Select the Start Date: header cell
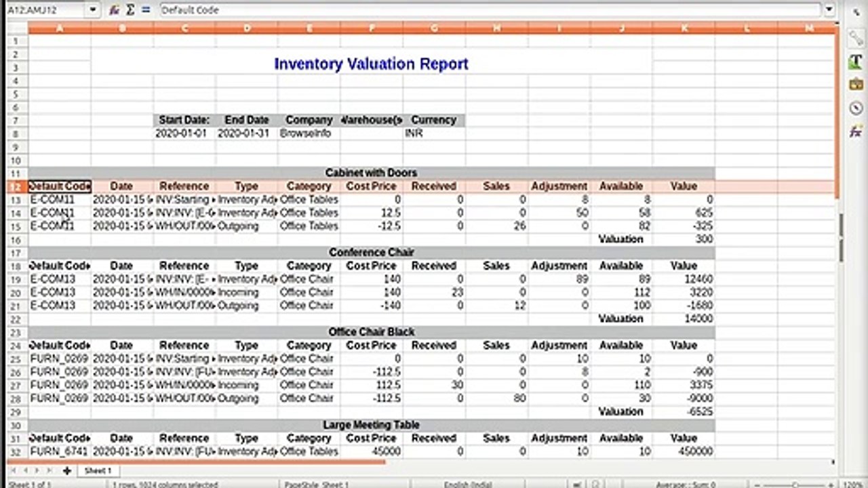 (x=184, y=120)
